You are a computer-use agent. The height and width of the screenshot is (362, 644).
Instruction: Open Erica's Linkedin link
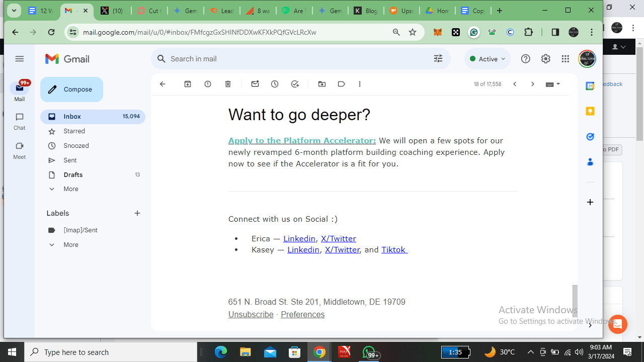tap(299, 239)
